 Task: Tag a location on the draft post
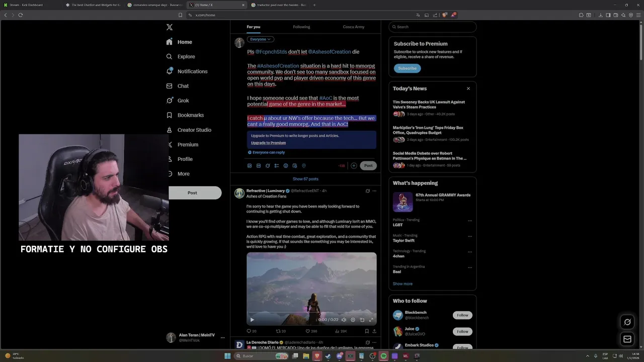[303, 165]
